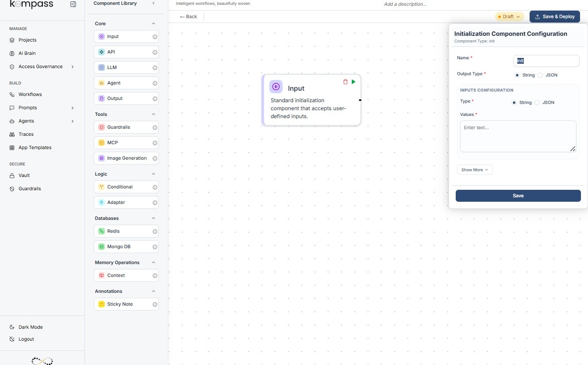Open Traces in the sidebar
Screen dimensions: 588x365
click(21, 134)
